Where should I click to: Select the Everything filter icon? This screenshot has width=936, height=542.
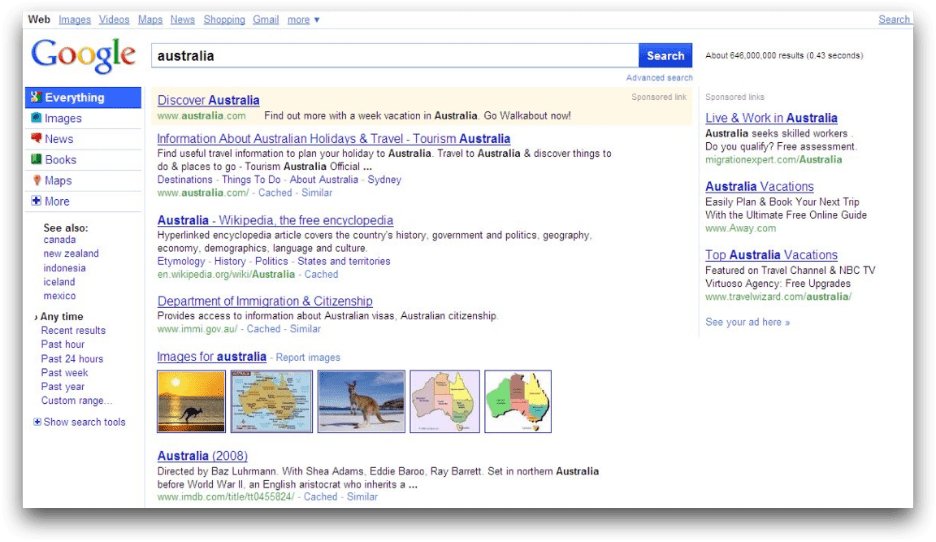click(35, 98)
